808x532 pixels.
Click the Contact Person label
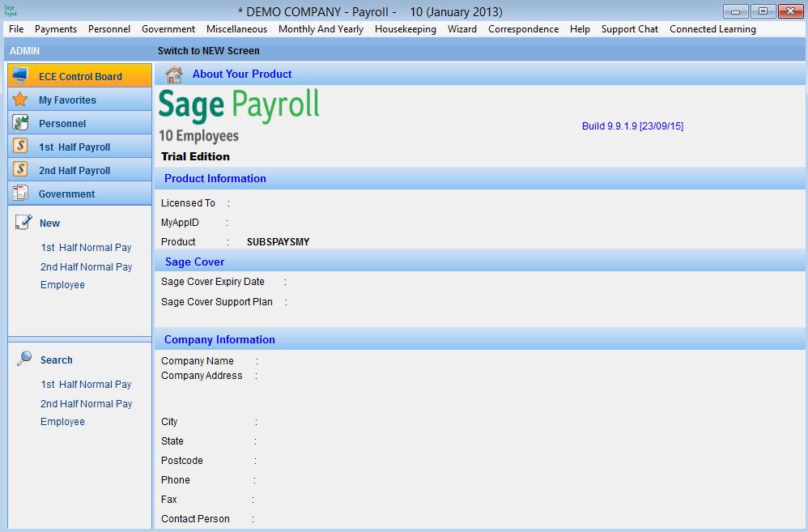pyautogui.click(x=195, y=518)
